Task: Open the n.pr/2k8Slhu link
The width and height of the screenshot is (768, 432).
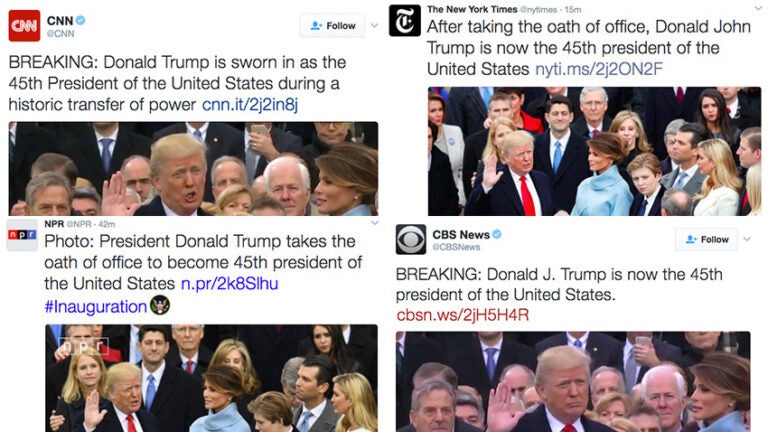Action: pos(229,284)
